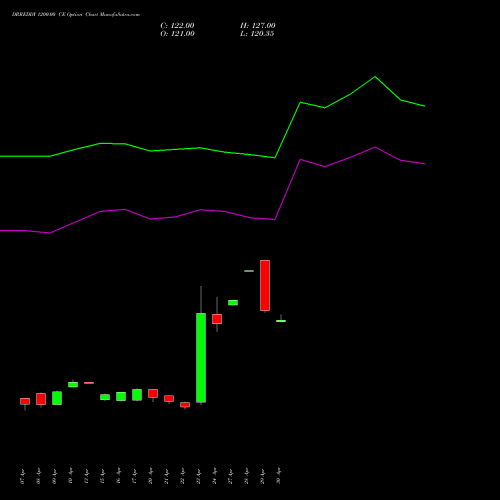Click the "07 Apr" date axis label

[x=22, y=476]
